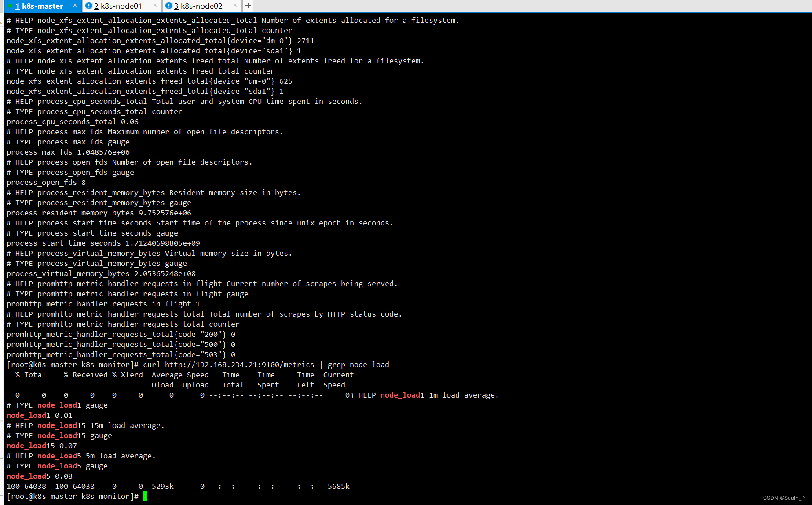Click the green status dot on k8s-master tab

pos(10,6)
